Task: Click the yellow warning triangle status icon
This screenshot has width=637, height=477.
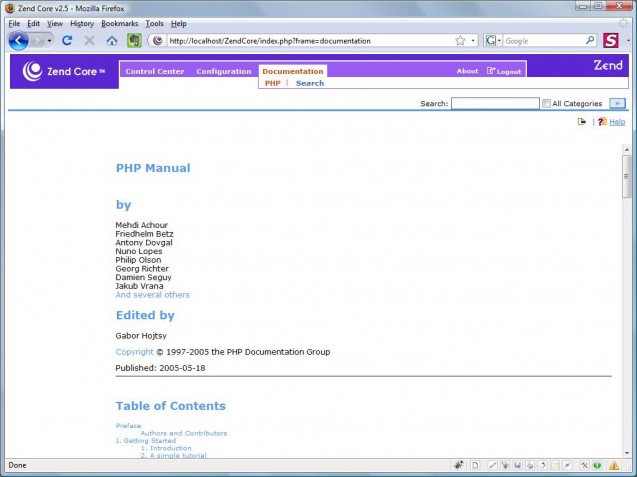Action: tap(614, 465)
